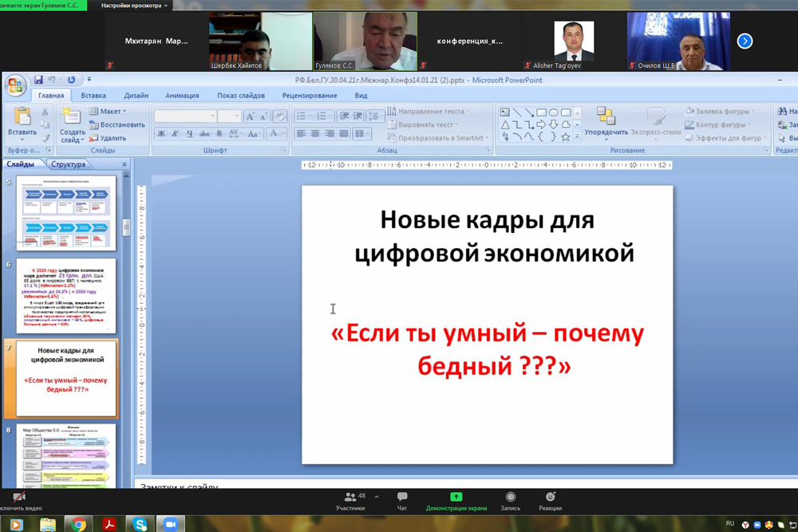Expand the Настройки просмотра dropdown
The height and width of the screenshot is (532, 798).
[x=134, y=6]
